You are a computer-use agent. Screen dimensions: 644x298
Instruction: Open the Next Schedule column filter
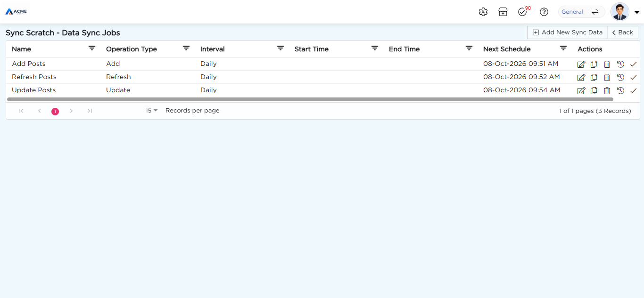coord(563,48)
